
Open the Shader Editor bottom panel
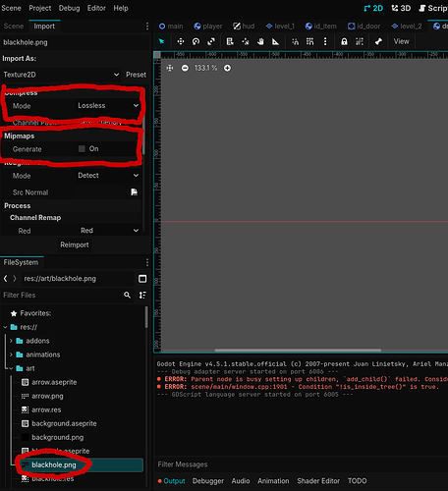pos(318,481)
